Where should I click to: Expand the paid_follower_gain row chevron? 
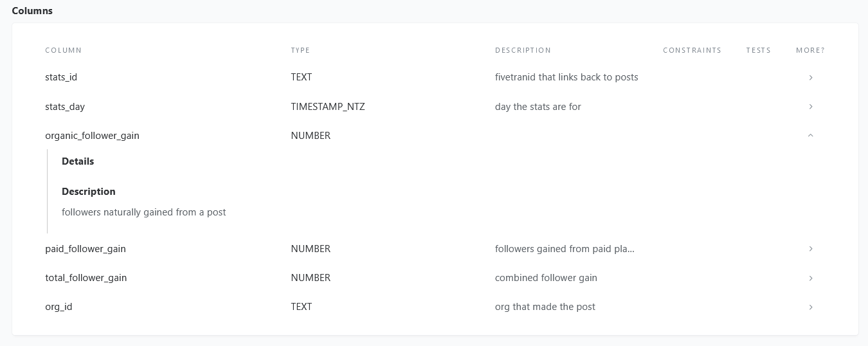pyautogui.click(x=811, y=249)
